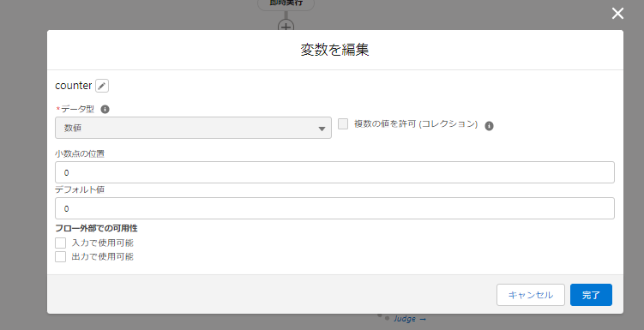Click the counter variable name text
The image size is (644, 330).
click(x=74, y=86)
